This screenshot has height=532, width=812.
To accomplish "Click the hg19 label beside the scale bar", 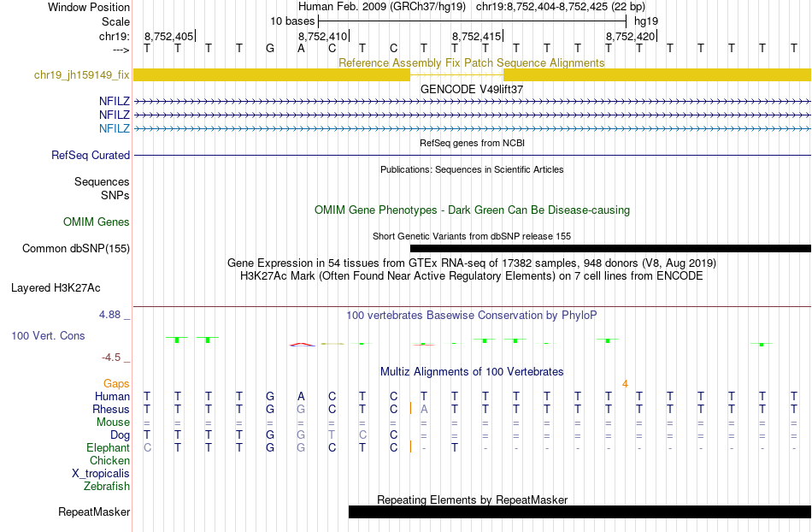I will (646, 21).
